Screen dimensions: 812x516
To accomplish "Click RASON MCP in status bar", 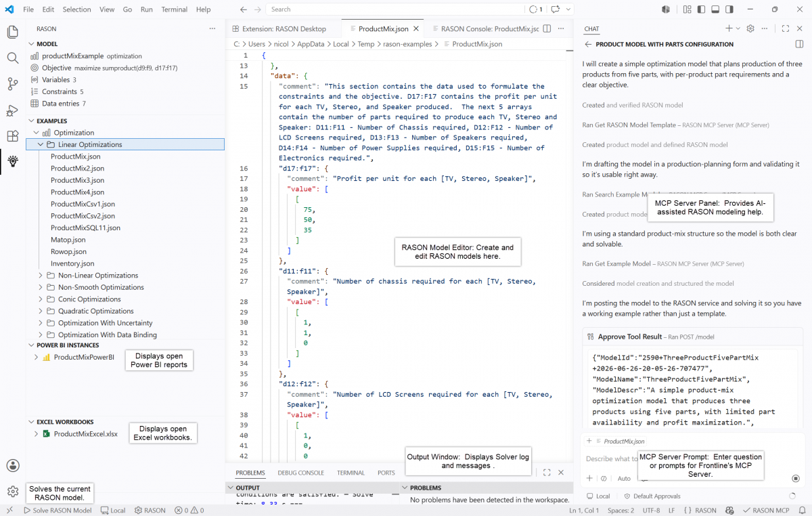I will tap(765, 511).
